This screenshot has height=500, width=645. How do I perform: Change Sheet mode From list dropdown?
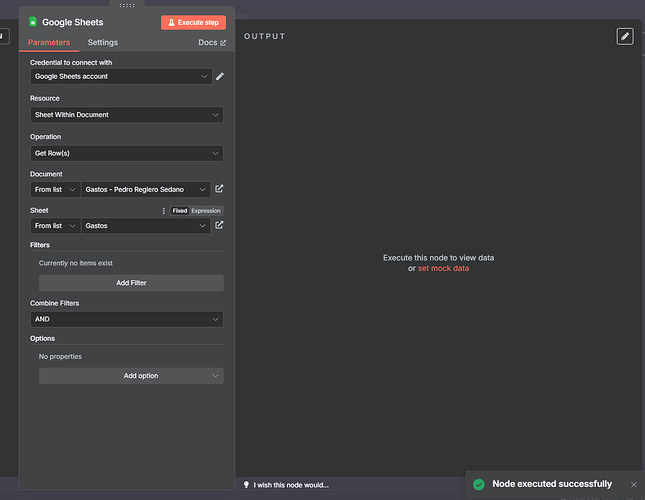(55, 226)
